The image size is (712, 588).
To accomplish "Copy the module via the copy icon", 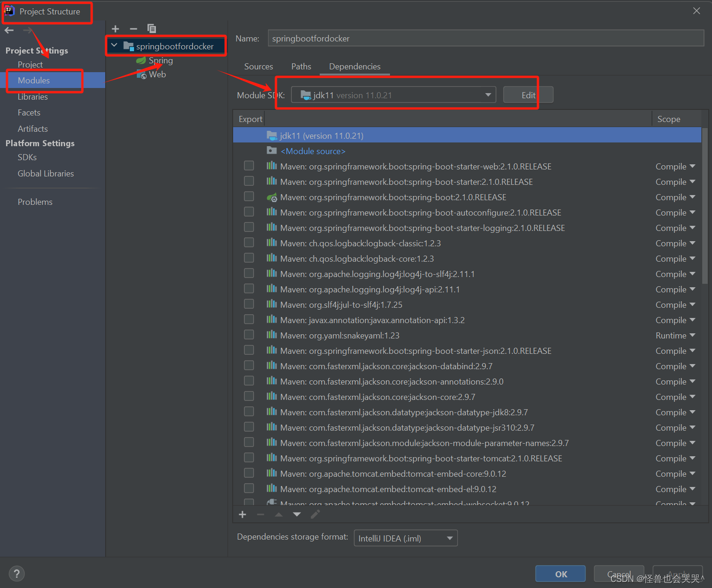I will tap(151, 28).
